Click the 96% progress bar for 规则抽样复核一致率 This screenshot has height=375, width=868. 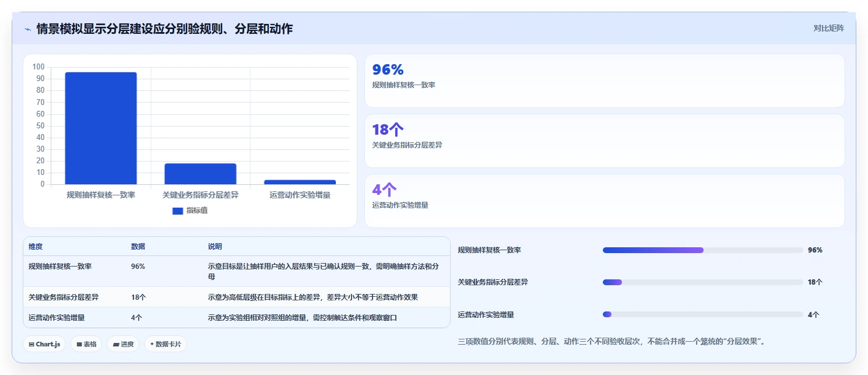[703, 250]
